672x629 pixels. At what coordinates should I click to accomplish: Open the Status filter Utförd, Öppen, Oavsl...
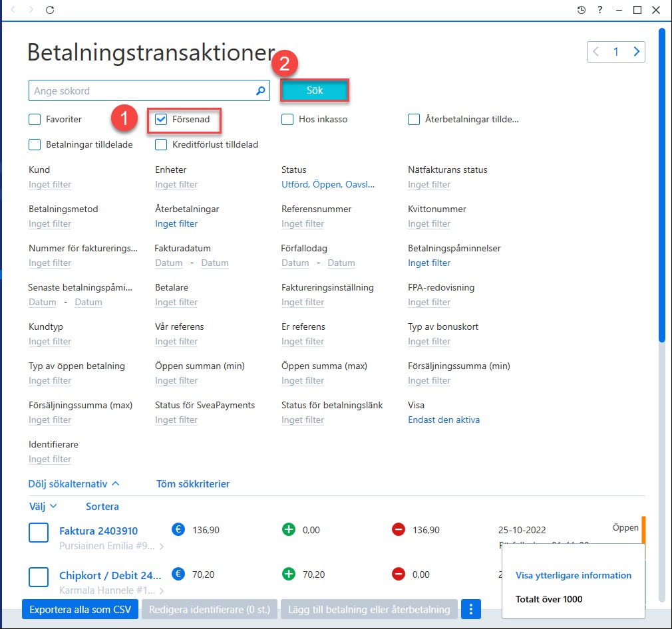[x=328, y=185]
